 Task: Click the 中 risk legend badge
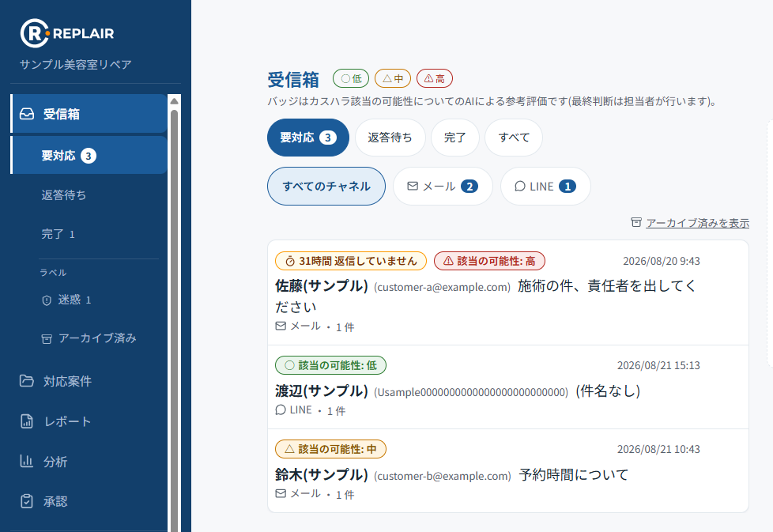point(393,78)
